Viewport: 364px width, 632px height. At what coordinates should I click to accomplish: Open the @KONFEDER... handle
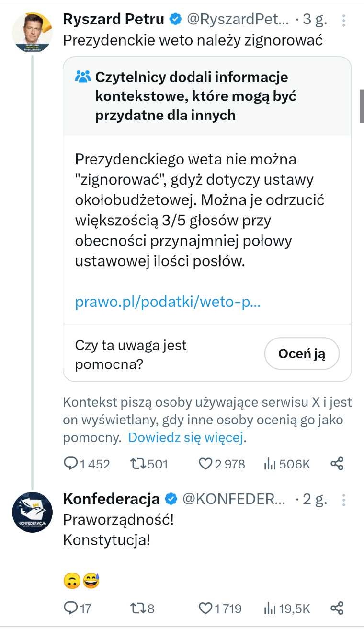(234, 499)
